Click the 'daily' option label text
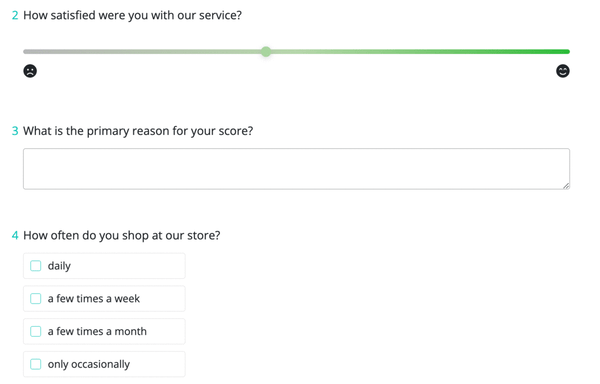This screenshot has height=384, width=600. click(x=59, y=266)
